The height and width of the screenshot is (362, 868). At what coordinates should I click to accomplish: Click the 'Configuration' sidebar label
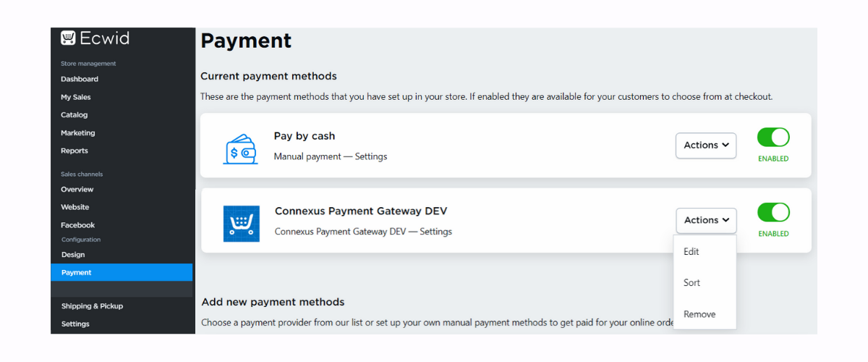(x=81, y=240)
